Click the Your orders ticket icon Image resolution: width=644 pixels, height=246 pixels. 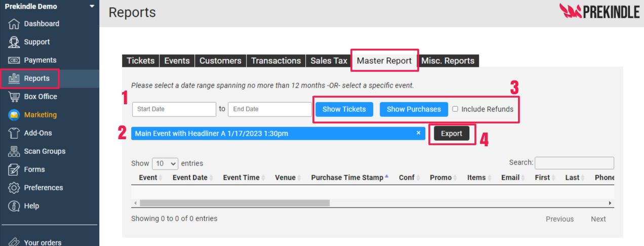coord(14,242)
